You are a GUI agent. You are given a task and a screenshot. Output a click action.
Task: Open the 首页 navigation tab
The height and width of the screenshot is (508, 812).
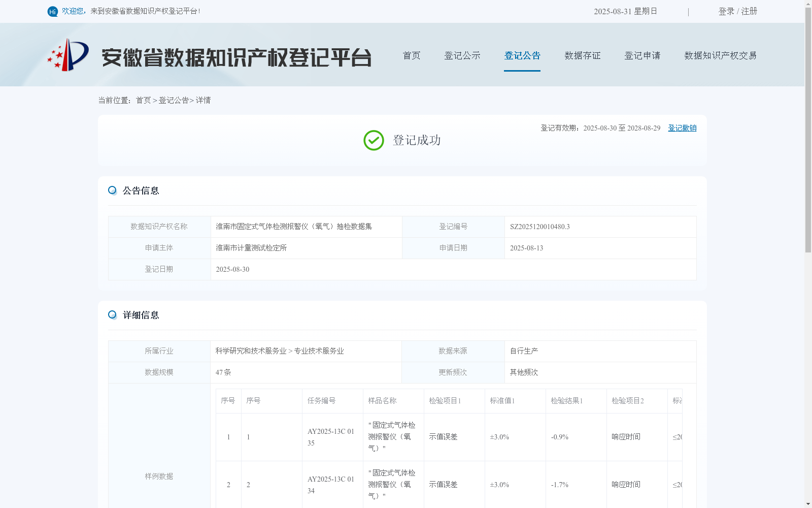coord(412,55)
